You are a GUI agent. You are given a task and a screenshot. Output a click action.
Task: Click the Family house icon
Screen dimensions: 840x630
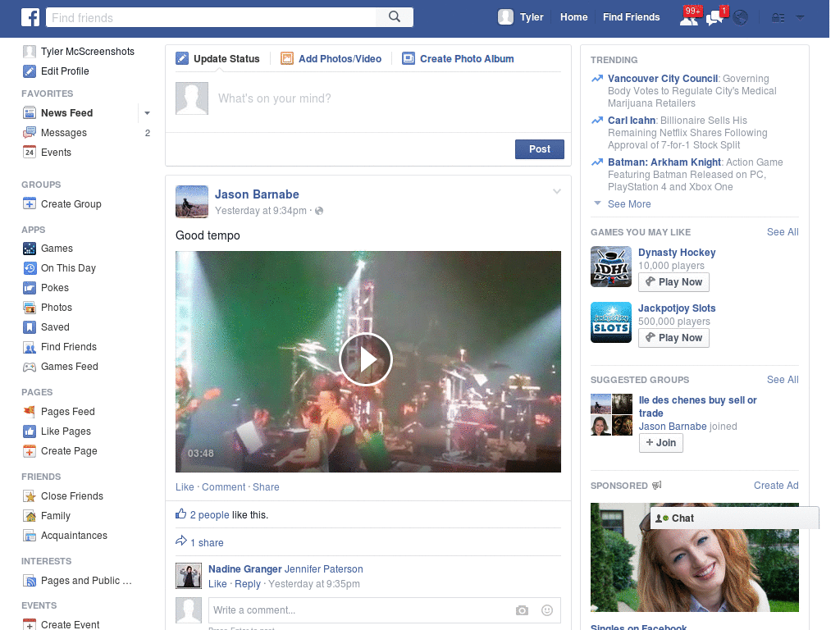[30, 517]
